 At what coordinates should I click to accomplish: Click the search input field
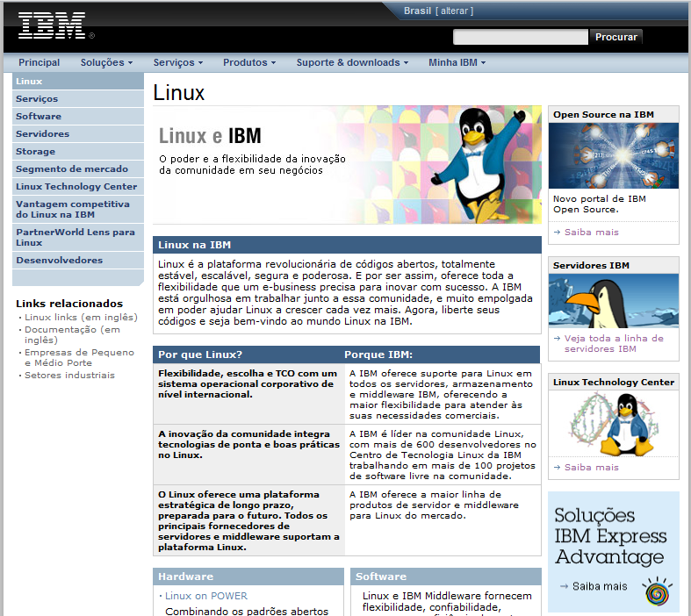pos(520,37)
